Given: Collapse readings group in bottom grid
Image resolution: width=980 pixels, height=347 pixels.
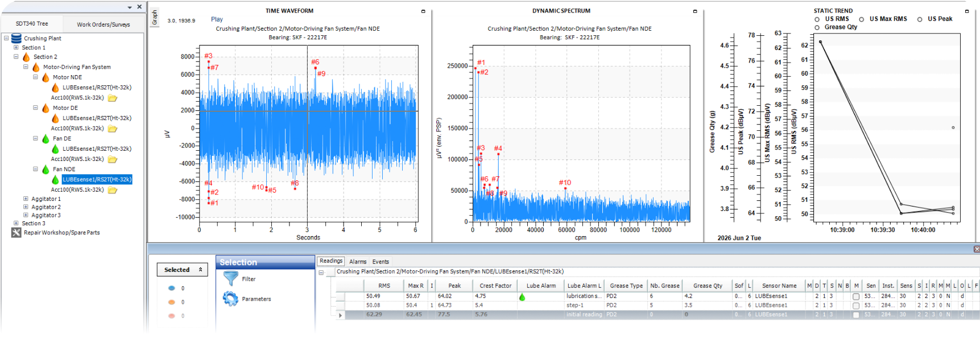Looking at the screenshot, I should click(321, 272).
